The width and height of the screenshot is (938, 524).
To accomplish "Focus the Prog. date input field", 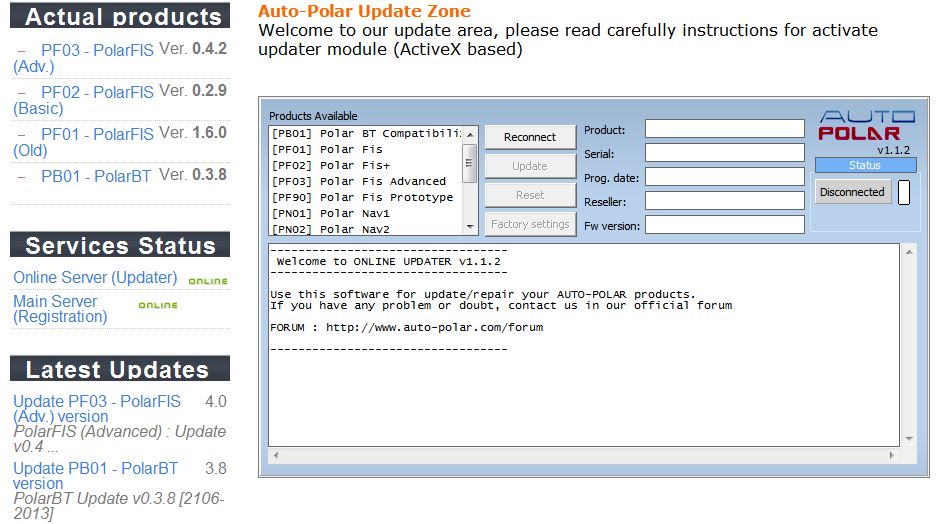I will (x=724, y=176).
